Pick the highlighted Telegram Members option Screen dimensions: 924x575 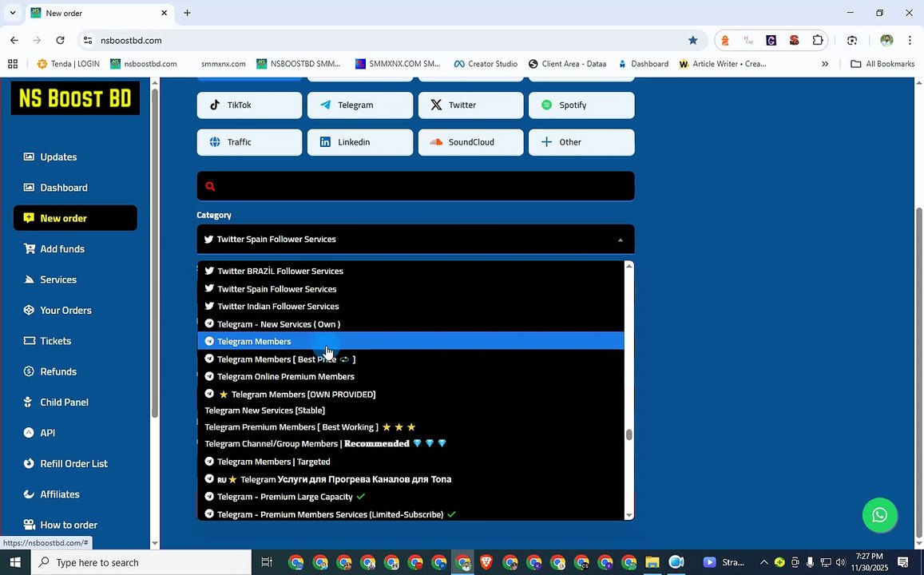click(410, 341)
